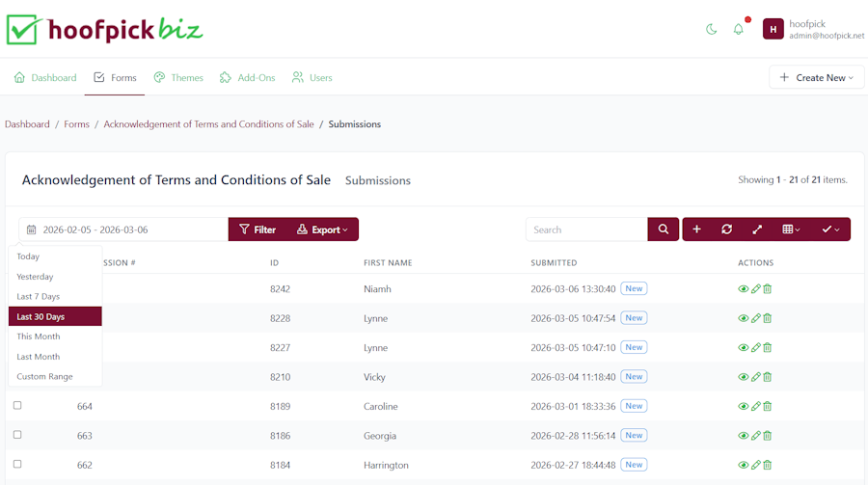Viewport: 868px width, 485px height.
Task: Refresh the submissions list
Action: [x=727, y=229]
